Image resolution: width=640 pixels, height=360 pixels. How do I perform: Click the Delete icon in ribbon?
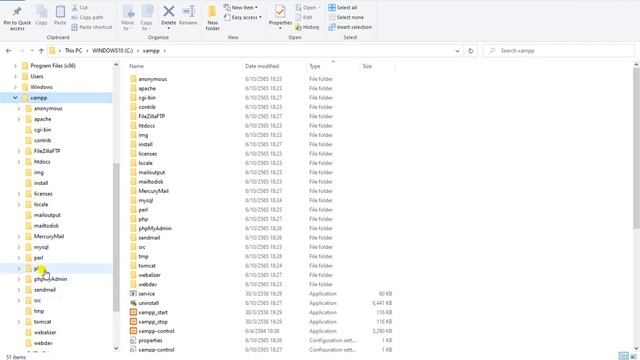pos(169,16)
